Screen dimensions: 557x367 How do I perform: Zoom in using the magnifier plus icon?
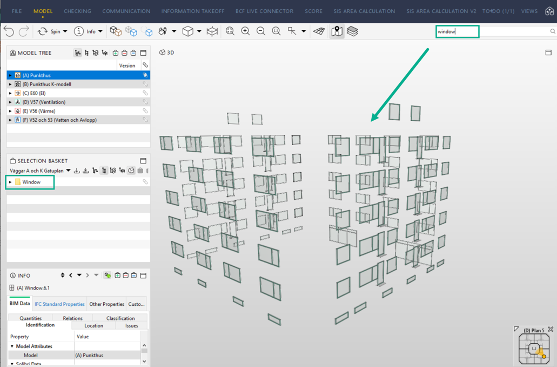point(245,31)
